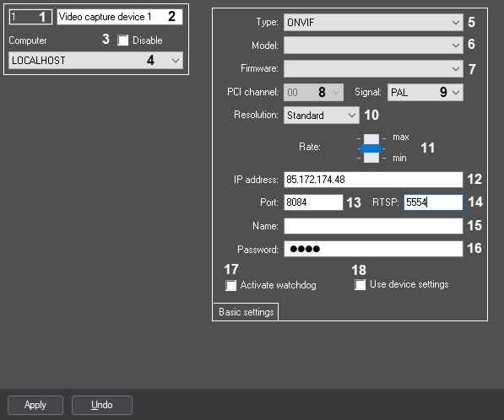Click the Rate slider track near max
Screen dimensions: 504x420
coord(371,138)
